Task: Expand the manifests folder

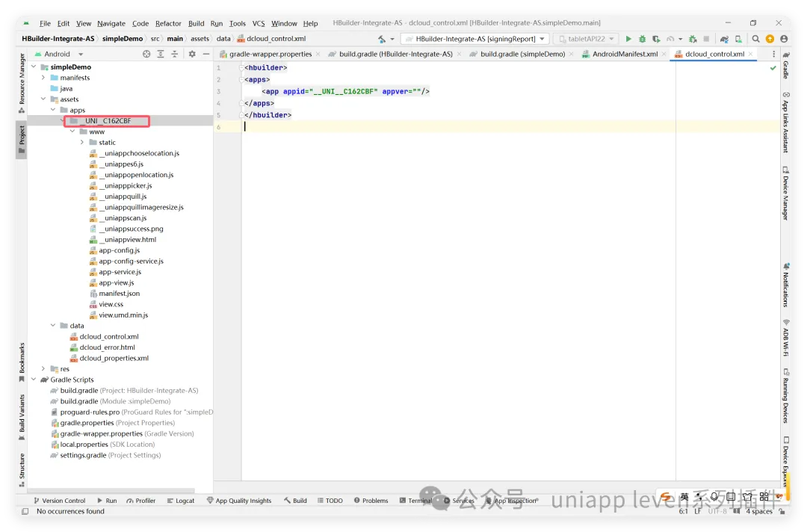Action: [43, 78]
